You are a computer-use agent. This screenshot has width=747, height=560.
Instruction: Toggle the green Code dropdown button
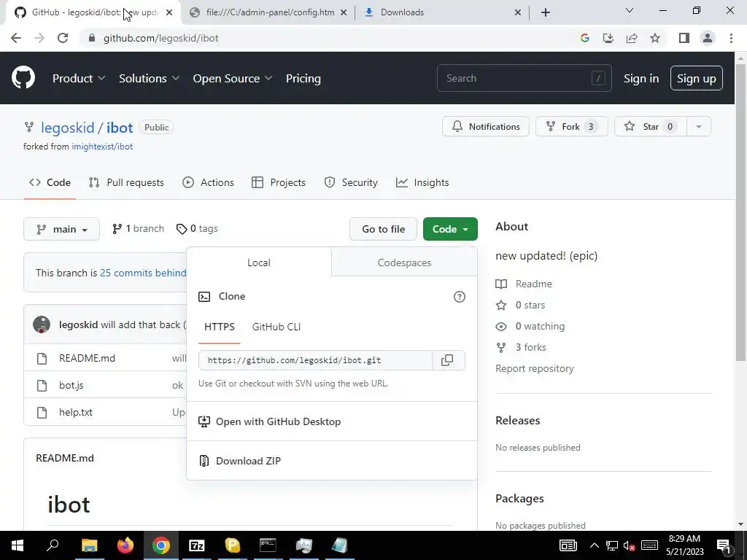(450, 229)
